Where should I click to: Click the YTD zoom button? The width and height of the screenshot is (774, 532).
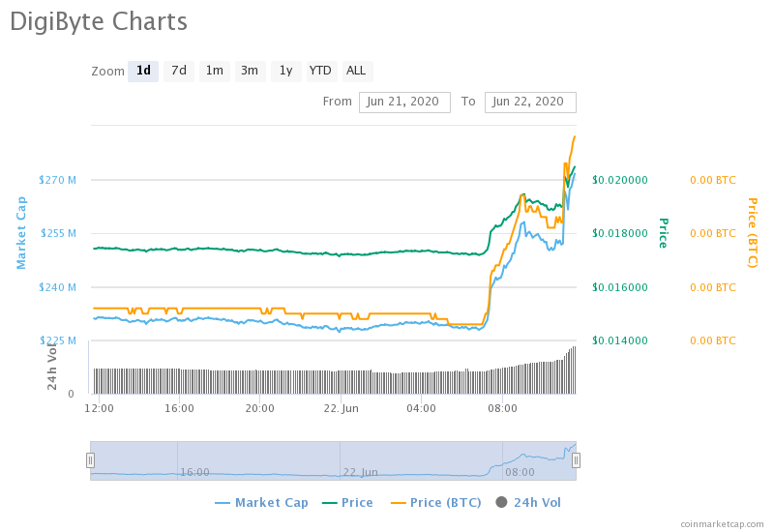(320, 71)
